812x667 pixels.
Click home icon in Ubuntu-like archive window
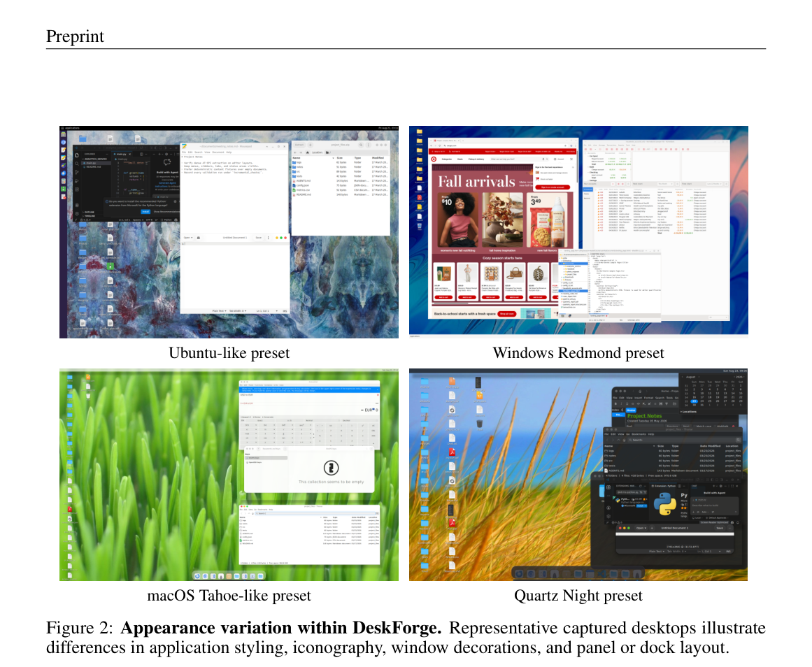[x=308, y=153]
